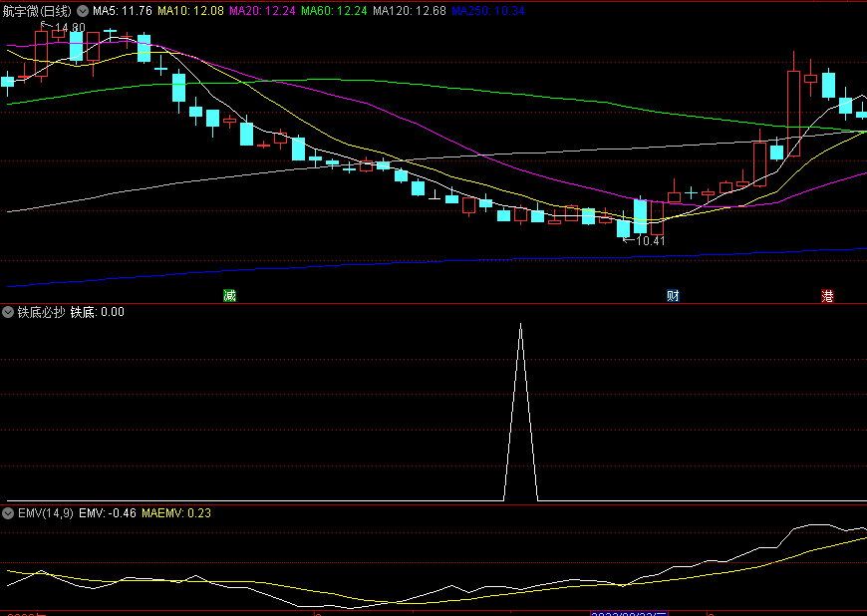Click the yellow MAEMV: 0.23 value
Screen dimensions: 867x616
(176, 513)
